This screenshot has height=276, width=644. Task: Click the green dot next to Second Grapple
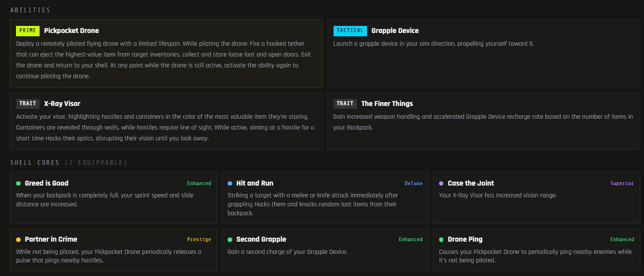(230, 239)
